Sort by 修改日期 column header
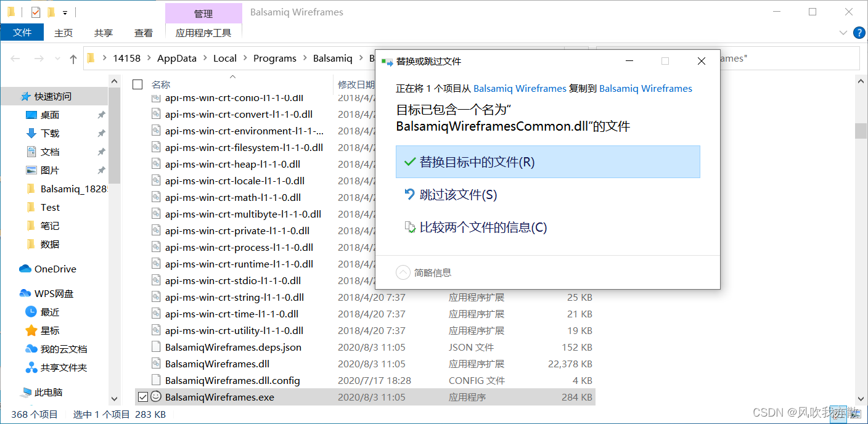The image size is (868, 424). pyautogui.click(x=356, y=84)
